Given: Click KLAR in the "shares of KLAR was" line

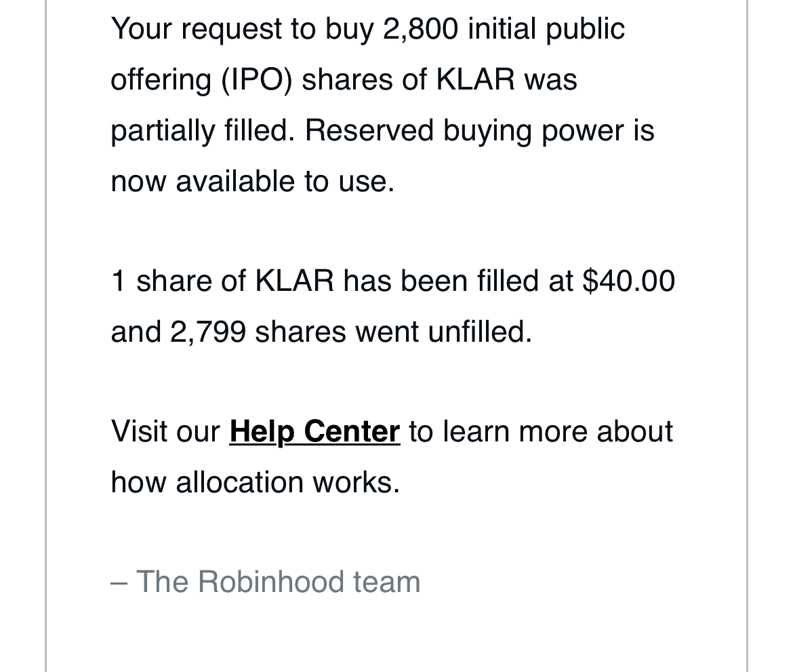Looking at the screenshot, I should coord(475,80).
